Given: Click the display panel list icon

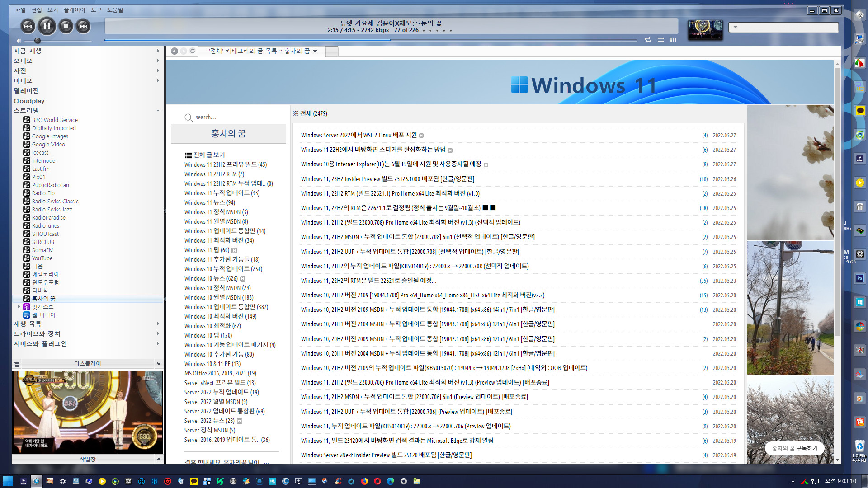Looking at the screenshot, I should point(17,364).
